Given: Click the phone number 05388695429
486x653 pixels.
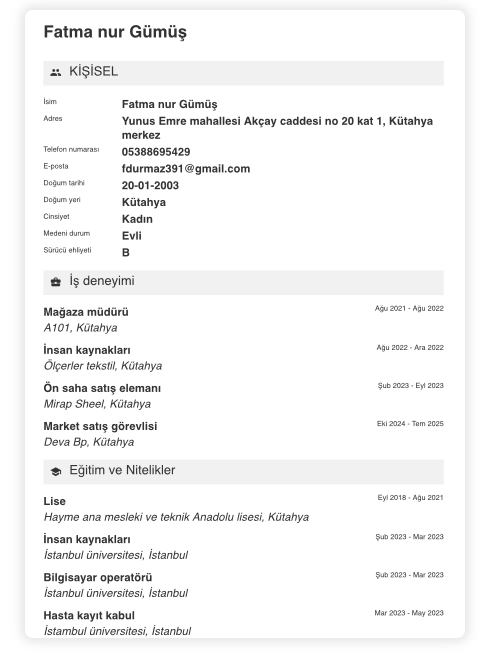Looking at the screenshot, I should pos(156,152).
